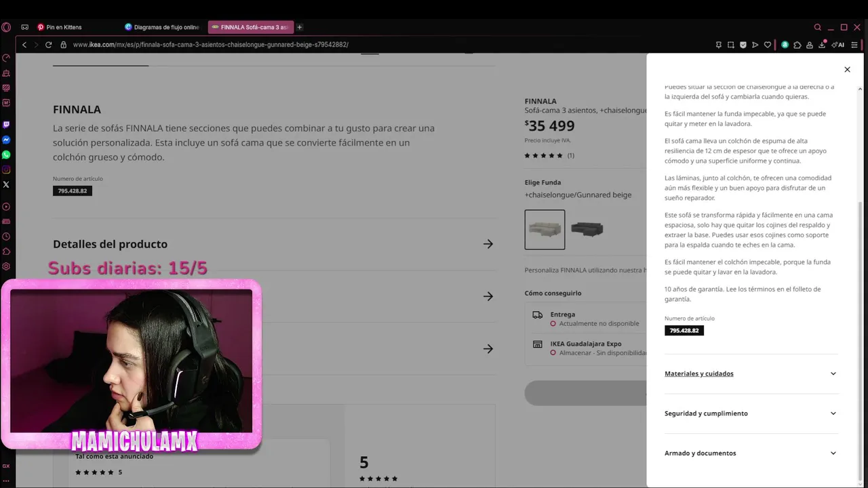Open Facebook Messenger sidebar icon
This screenshot has width=868, height=488.
pos(6,140)
